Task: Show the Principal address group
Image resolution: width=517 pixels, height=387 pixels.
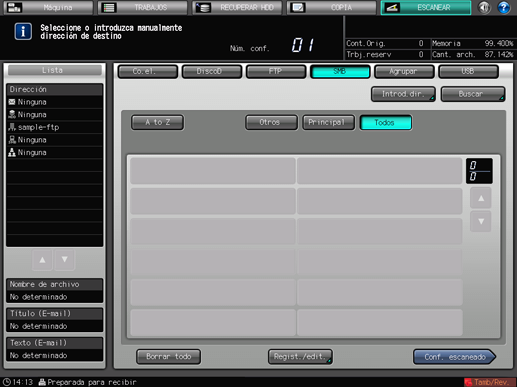Action: point(328,122)
